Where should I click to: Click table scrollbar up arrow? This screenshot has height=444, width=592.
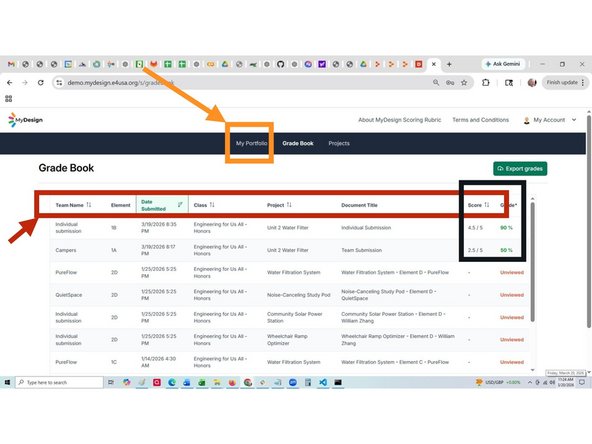[x=532, y=199]
